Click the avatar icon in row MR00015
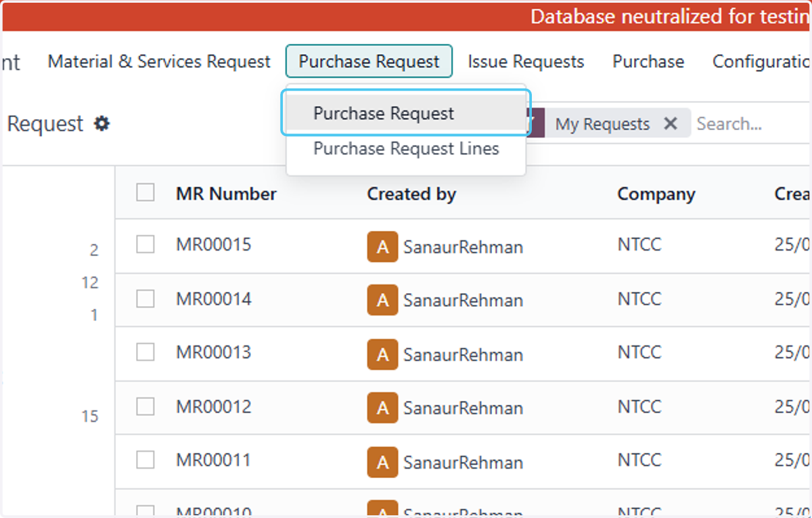812x518 pixels. 382,246
